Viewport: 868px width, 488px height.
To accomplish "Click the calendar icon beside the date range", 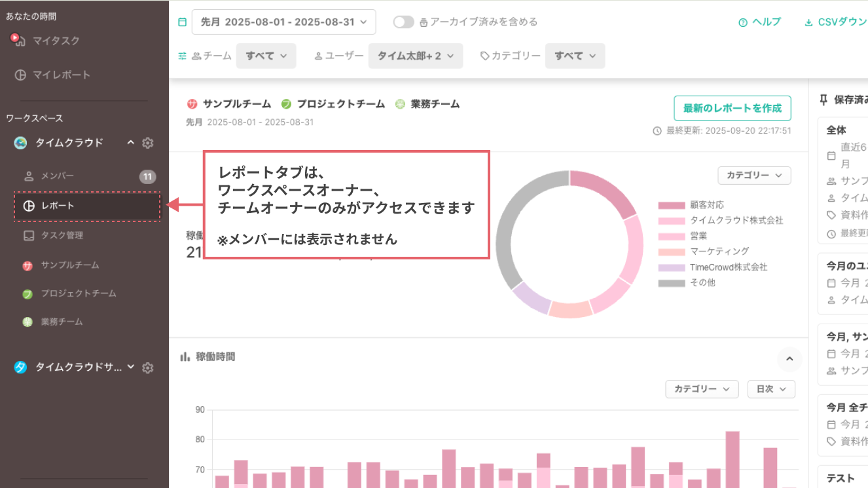I will coord(183,22).
